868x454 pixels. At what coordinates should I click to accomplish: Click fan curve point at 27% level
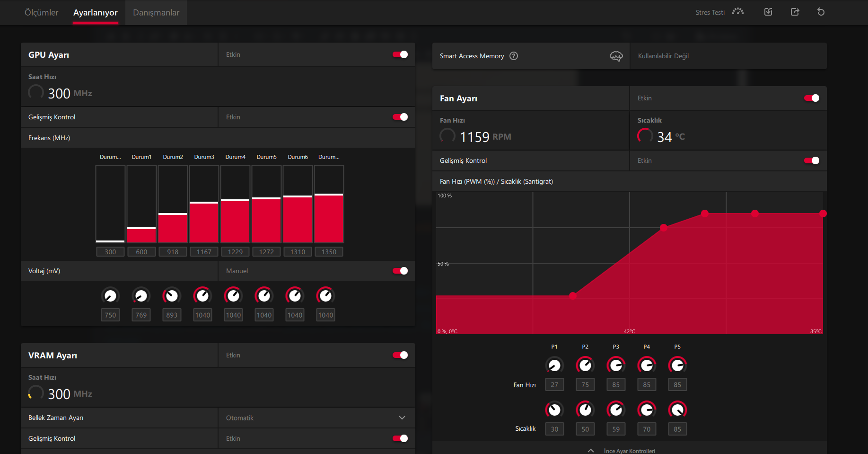(573, 296)
